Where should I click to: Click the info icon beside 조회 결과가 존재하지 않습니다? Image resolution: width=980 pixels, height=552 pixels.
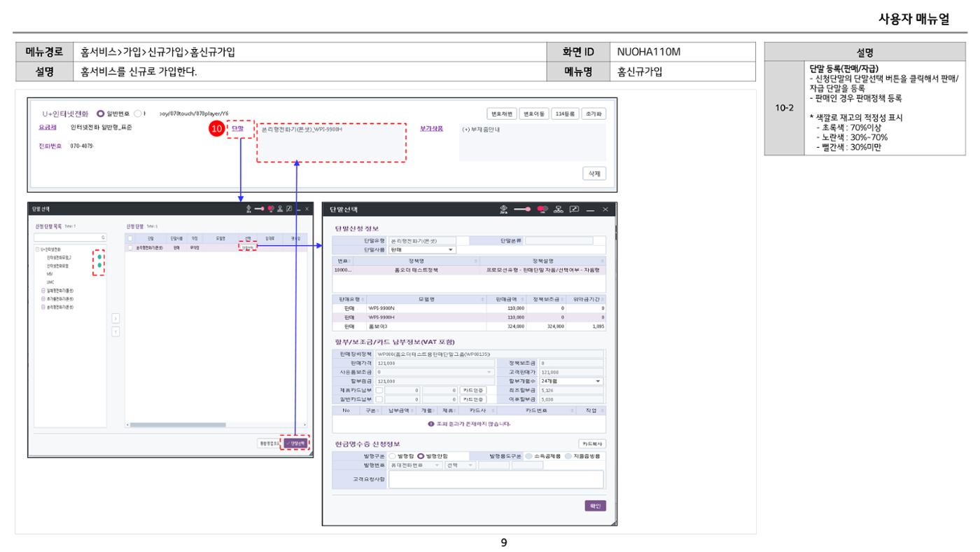tap(430, 424)
